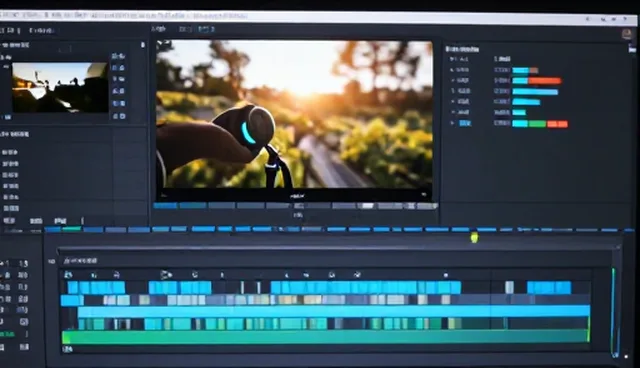Click the camera-shaped icon on the timeline ruler
Viewport: 640px width, 368px height.
pos(165,275)
